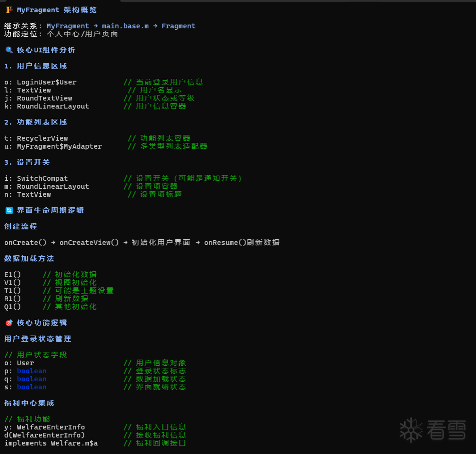Image resolution: width=476 pixels, height=454 pixels.
Task: Click the word 'Fragment' ending inheritance chain
Action: (x=178, y=26)
